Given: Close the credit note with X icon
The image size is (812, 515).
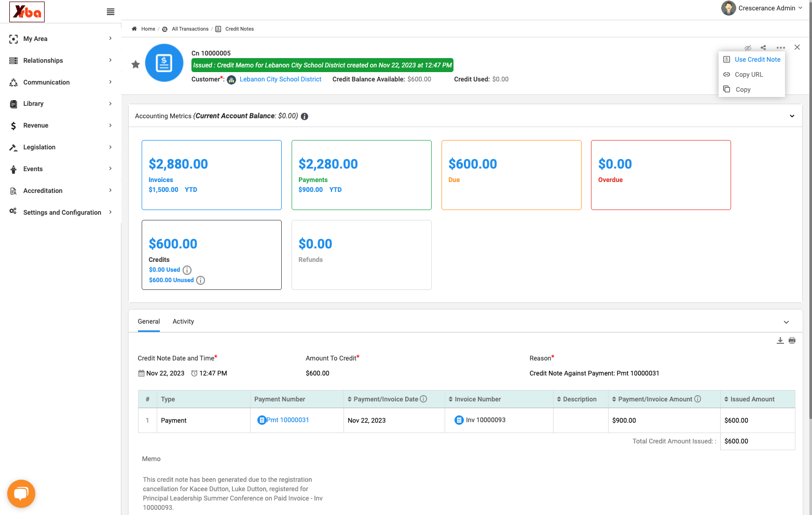Looking at the screenshot, I should click(797, 47).
